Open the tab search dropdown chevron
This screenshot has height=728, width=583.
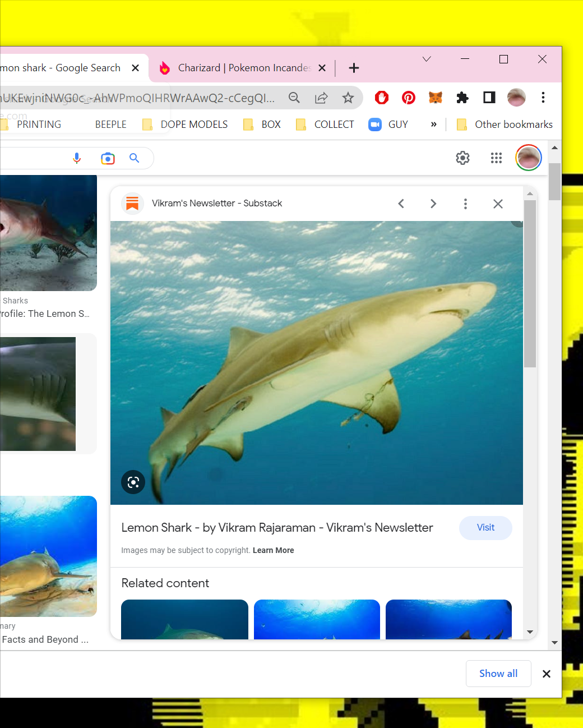coord(427,59)
